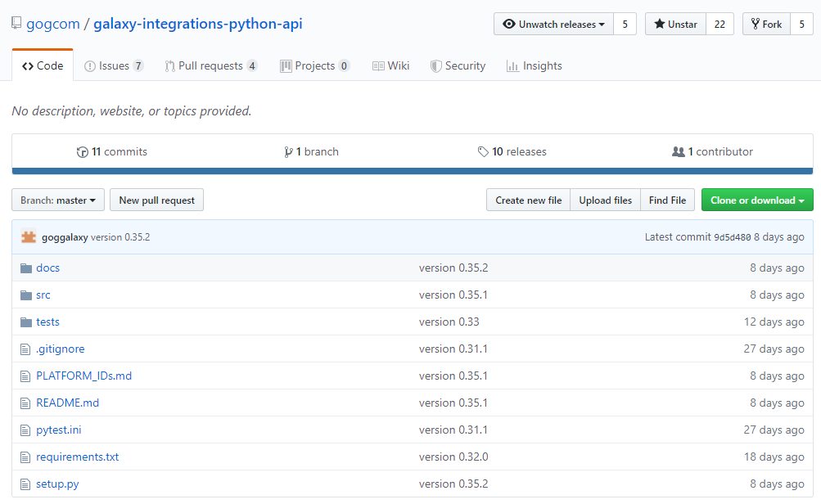Viewport: 821px width, 504px height.
Task: Click the src folder icon
Action: (26, 295)
